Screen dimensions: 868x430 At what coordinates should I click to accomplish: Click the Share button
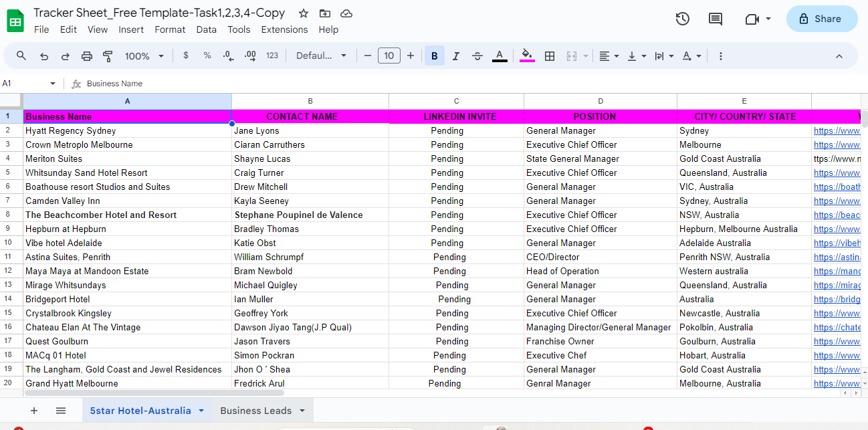point(822,19)
